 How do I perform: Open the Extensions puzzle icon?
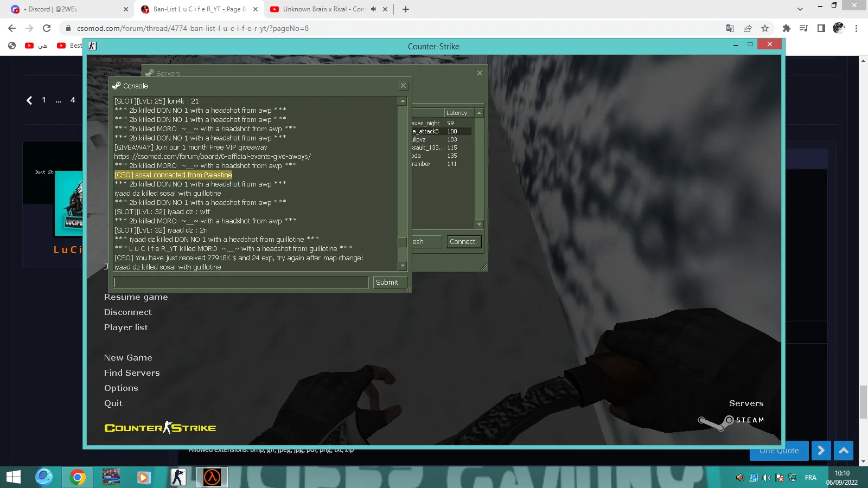787,28
